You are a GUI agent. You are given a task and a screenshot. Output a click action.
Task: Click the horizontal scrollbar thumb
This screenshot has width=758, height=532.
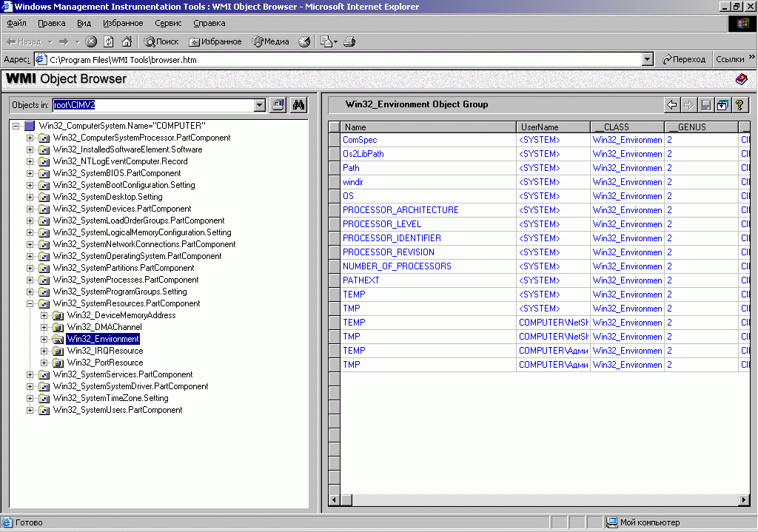coord(346,499)
